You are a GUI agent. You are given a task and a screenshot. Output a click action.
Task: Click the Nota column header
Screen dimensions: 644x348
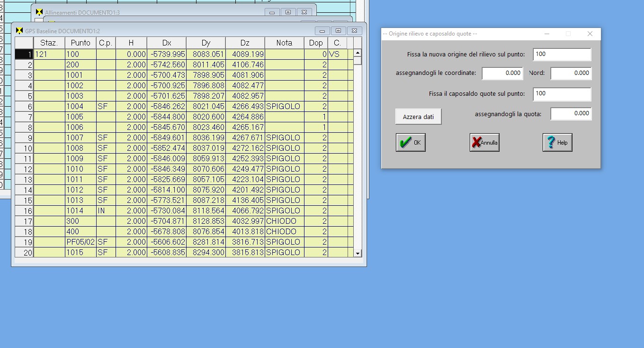(284, 43)
